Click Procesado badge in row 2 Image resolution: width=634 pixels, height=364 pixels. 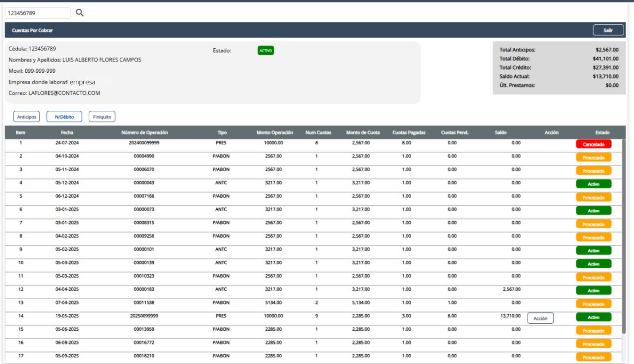click(593, 157)
